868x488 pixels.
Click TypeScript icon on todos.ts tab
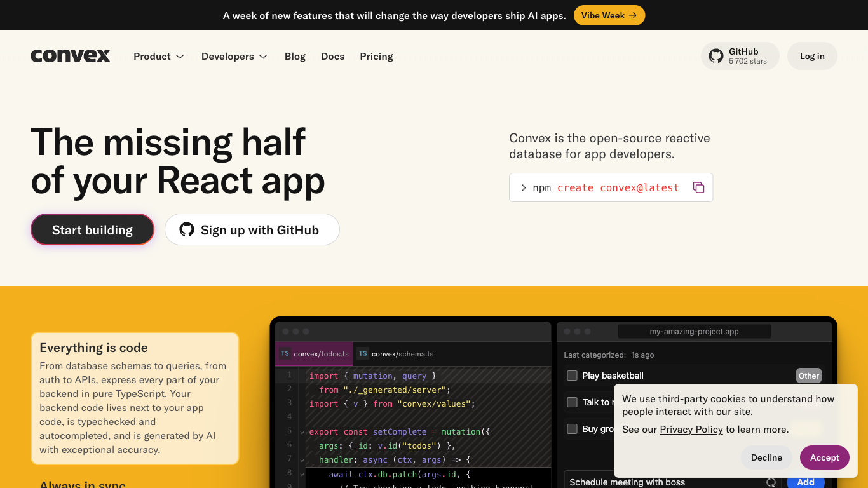click(x=285, y=354)
